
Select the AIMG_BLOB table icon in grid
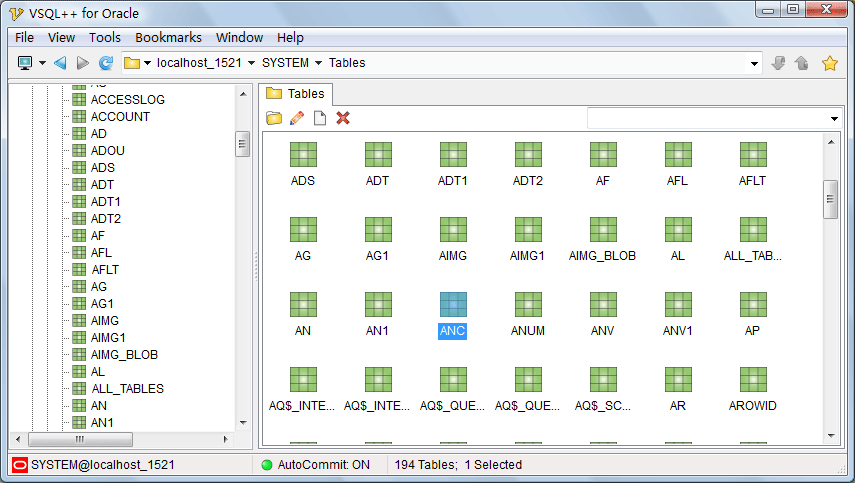pos(603,230)
